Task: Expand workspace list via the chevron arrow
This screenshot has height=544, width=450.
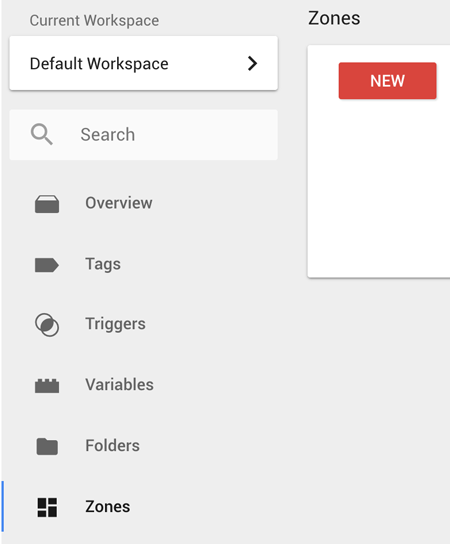Action: click(x=252, y=63)
